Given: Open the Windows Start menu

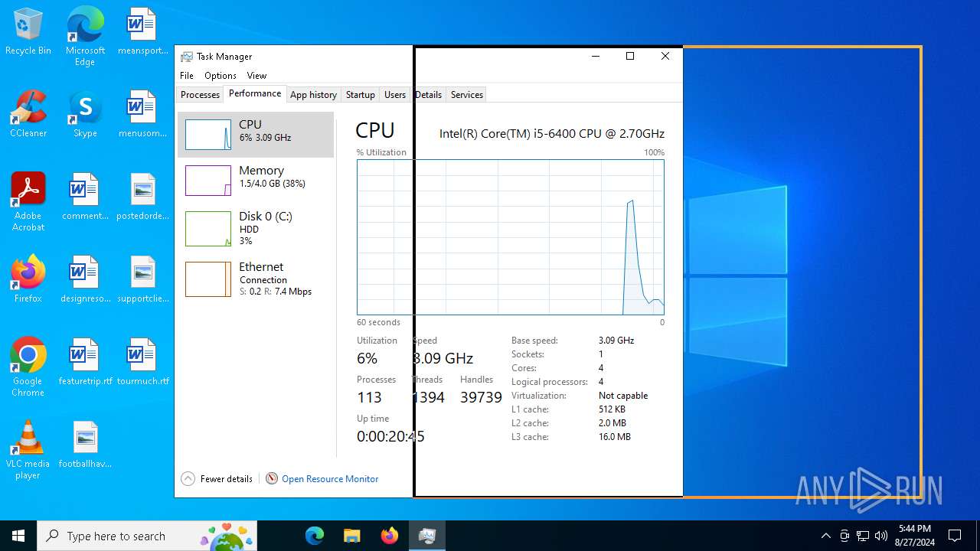Looking at the screenshot, I should 18,536.
